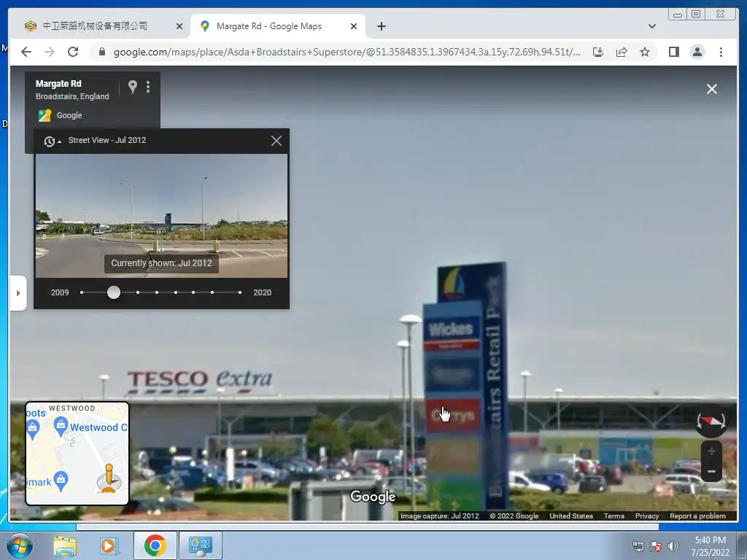Open File Explorer from the taskbar
This screenshot has height=560, width=747.
[65, 546]
